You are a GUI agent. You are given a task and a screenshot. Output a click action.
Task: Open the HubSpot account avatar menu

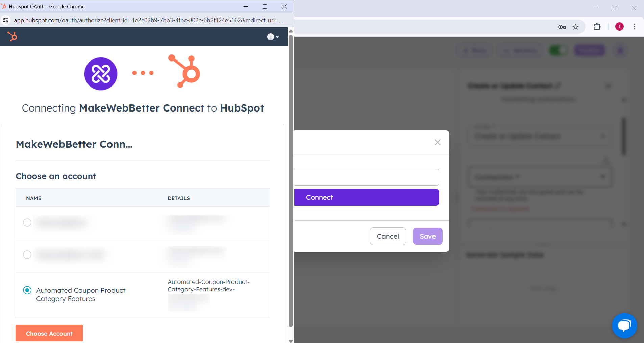[x=273, y=37]
